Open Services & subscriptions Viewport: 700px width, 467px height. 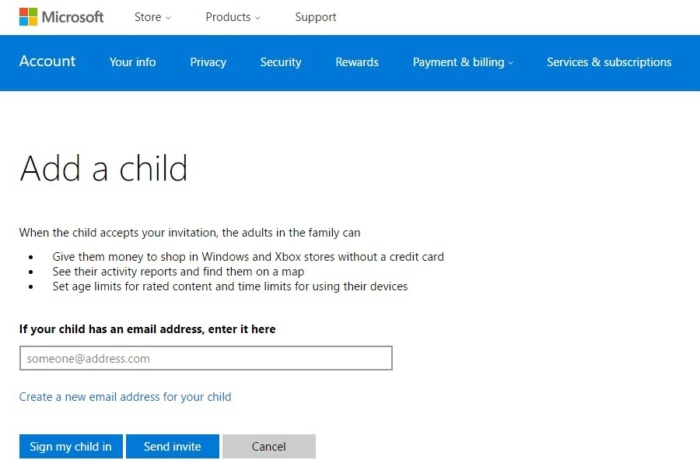coord(608,62)
